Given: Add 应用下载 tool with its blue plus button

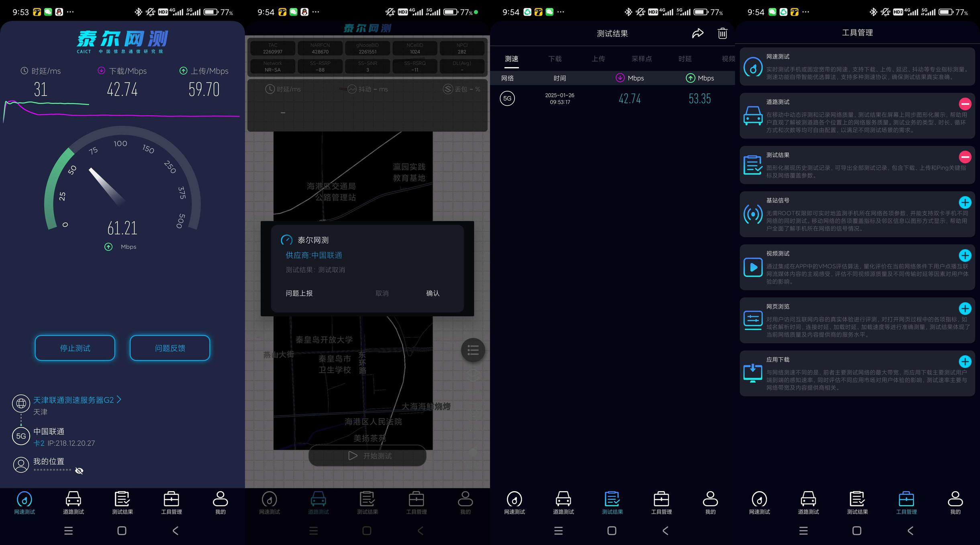Looking at the screenshot, I should tap(965, 361).
